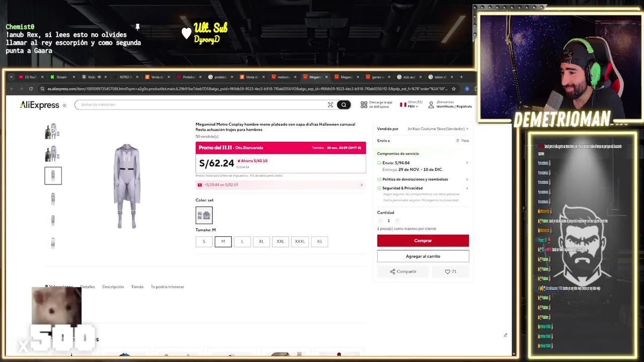Click the main Megamind costume product image
The image size is (644, 362).
pos(127,186)
